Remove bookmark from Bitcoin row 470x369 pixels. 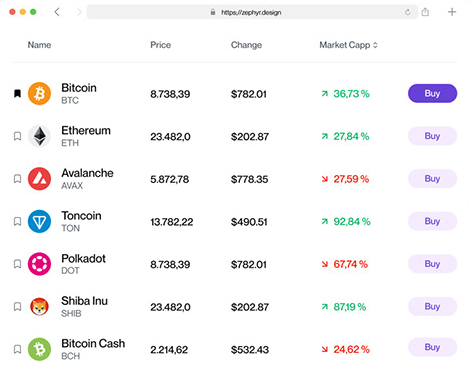[x=17, y=94]
